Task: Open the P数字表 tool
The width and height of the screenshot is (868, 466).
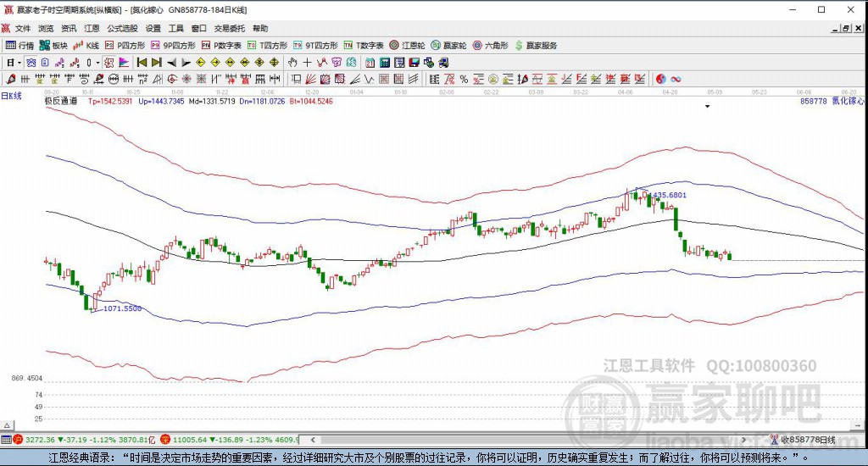Action: 221,46
